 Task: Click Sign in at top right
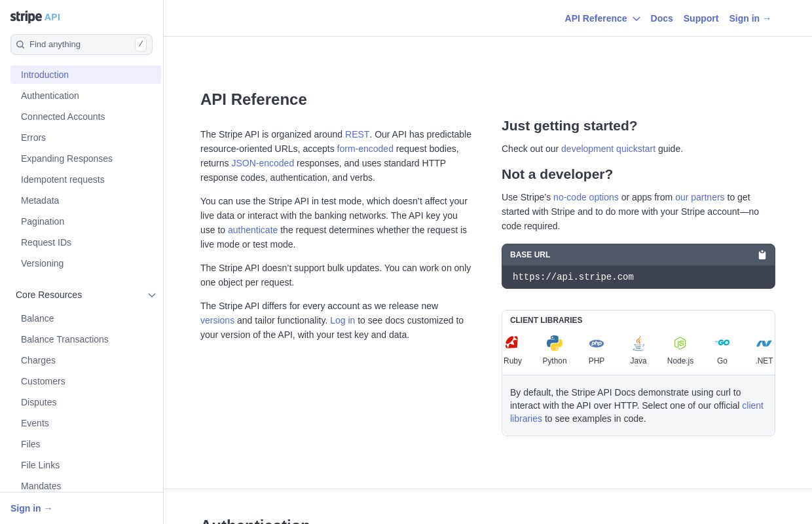click(x=750, y=18)
